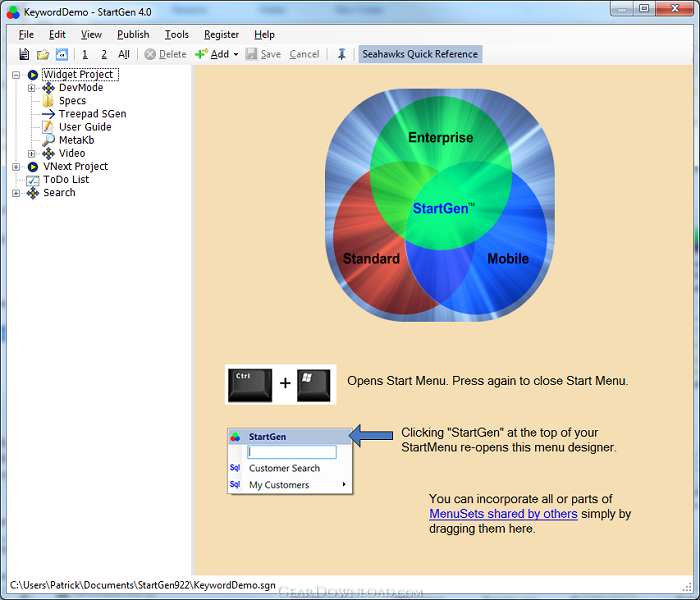The image size is (700, 600).
Task: Expand the Video tree node
Action: [32, 154]
